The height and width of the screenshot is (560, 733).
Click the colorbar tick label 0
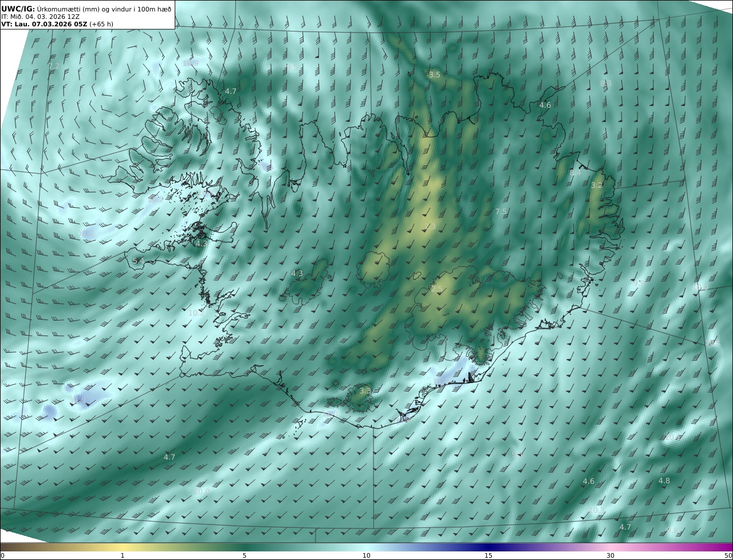(x=2, y=555)
